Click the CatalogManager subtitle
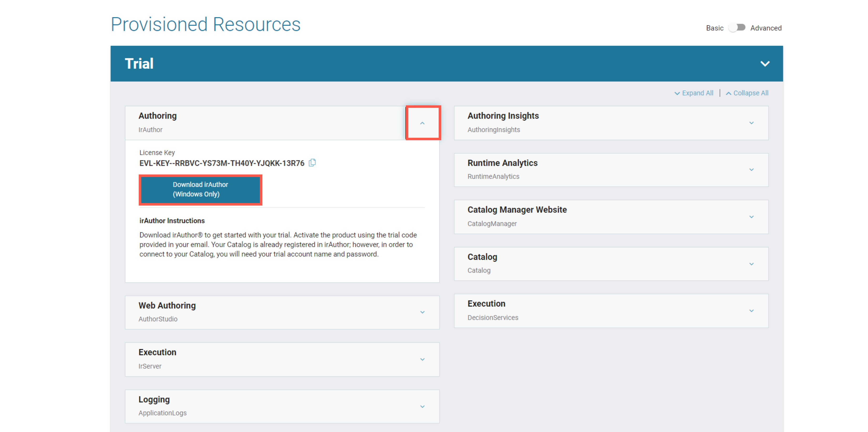This screenshot has height=432, width=868. [492, 224]
